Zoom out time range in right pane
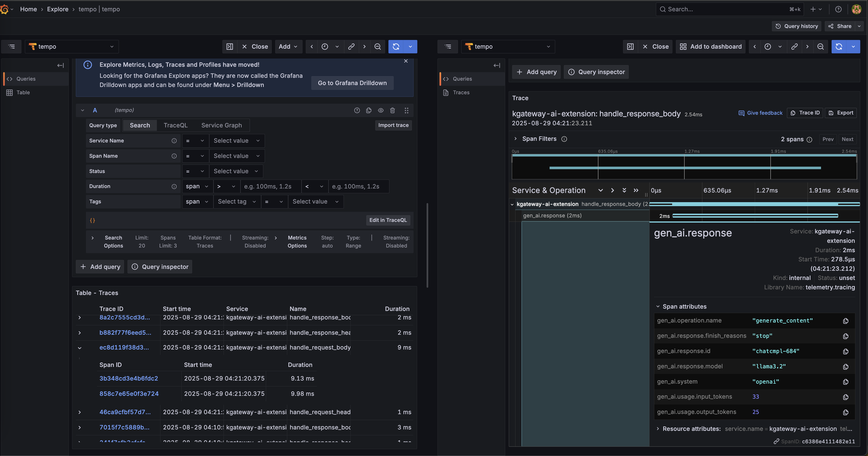 821,47
